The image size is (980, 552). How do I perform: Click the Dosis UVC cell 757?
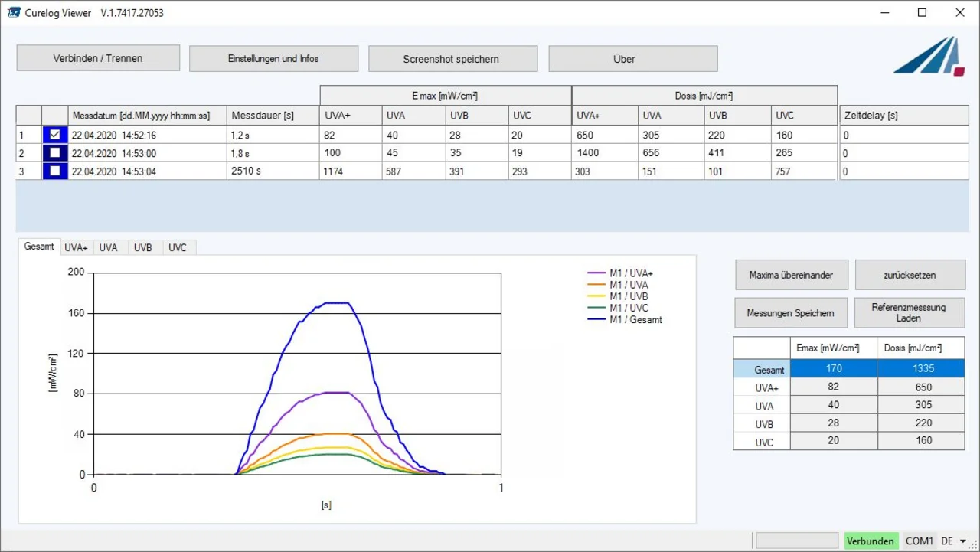(x=805, y=171)
